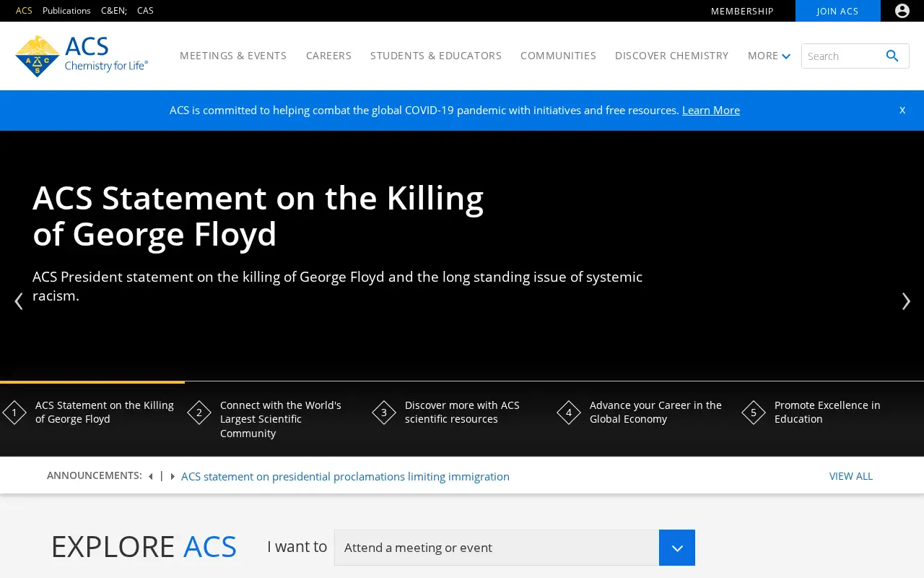Go to previous carousel slide arrow

(x=19, y=301)
